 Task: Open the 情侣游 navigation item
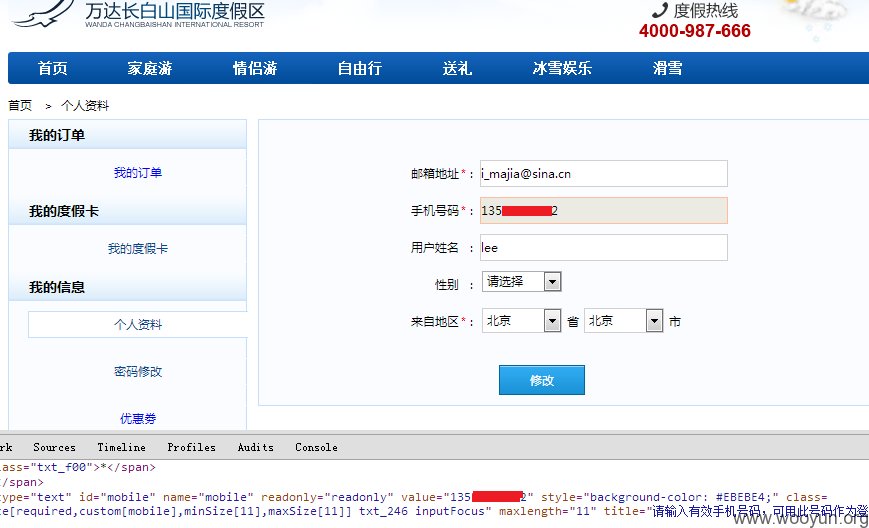tap(255, 68)
